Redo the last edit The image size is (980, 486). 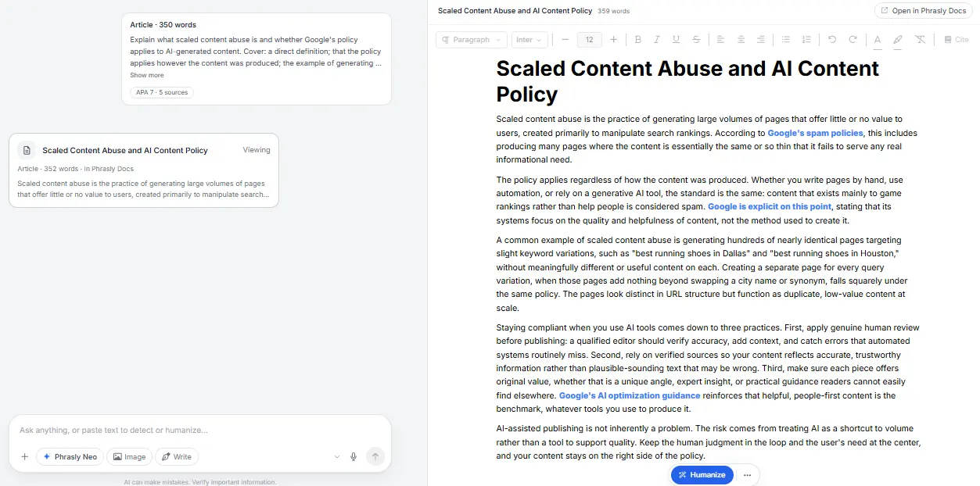tap(853, 40)
